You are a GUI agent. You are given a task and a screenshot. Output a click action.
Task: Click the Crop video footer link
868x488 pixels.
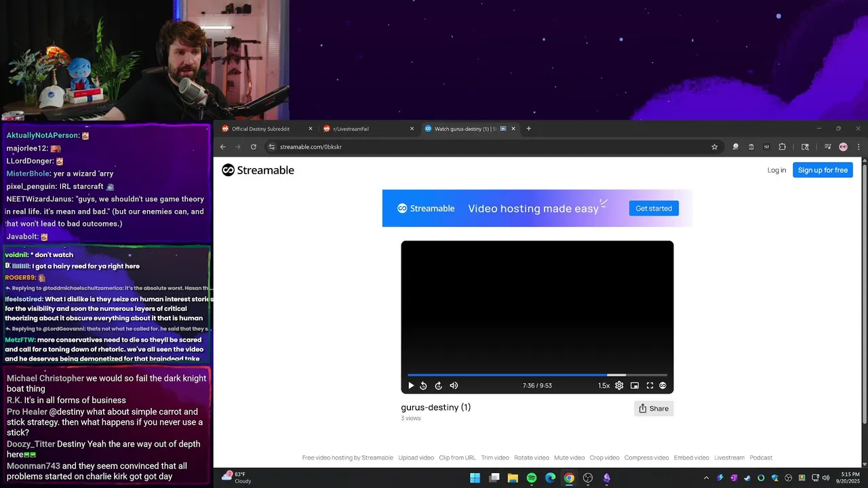(x=604, y=457)
